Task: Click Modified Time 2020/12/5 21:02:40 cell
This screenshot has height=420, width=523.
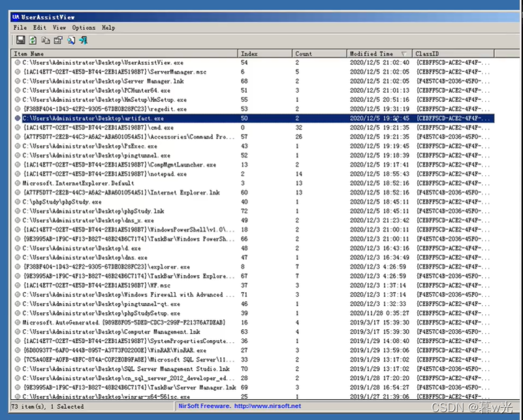Action: tap(379, 63)
